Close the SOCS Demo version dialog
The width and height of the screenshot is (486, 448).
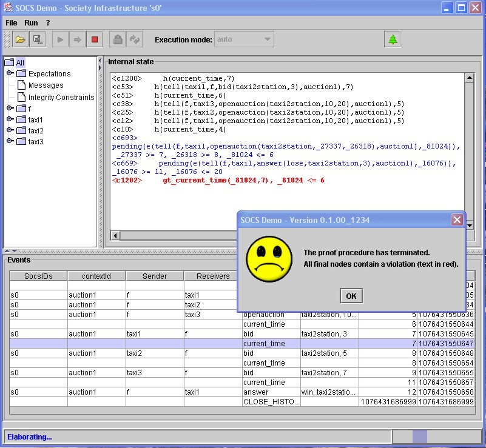457,220
